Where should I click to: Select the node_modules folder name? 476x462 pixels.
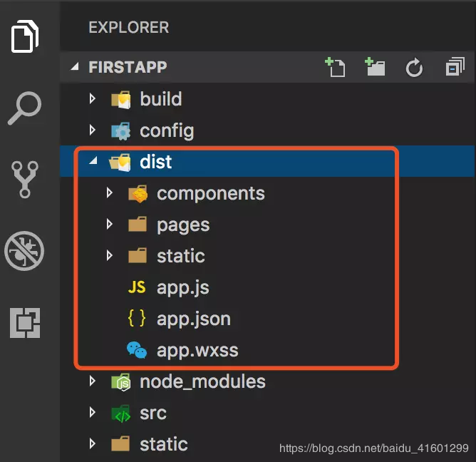[x=202, y=381]
